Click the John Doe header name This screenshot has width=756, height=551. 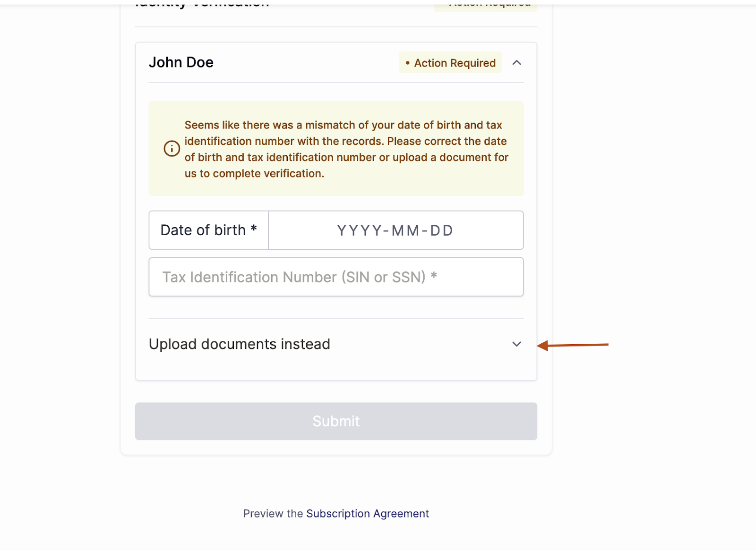[181, 62]
